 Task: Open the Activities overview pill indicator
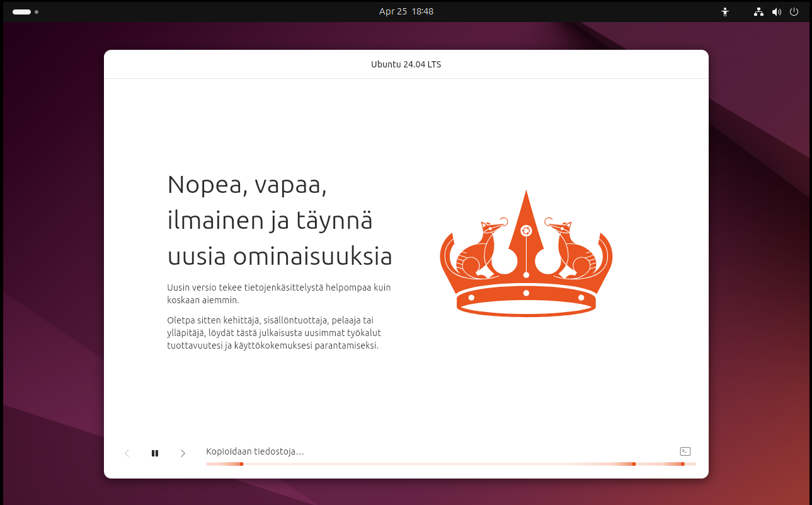coord(21,11)
